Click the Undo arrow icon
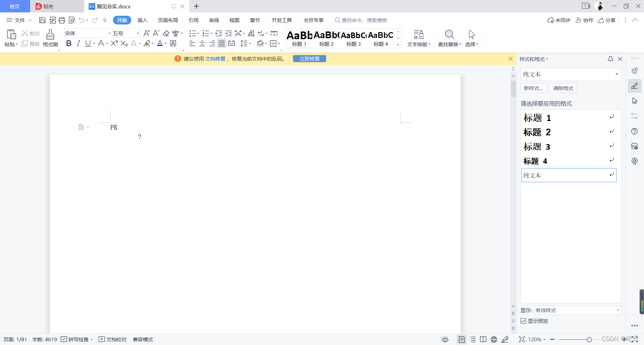The width and height of the screenshot is (644, 345). pos(81,20)
